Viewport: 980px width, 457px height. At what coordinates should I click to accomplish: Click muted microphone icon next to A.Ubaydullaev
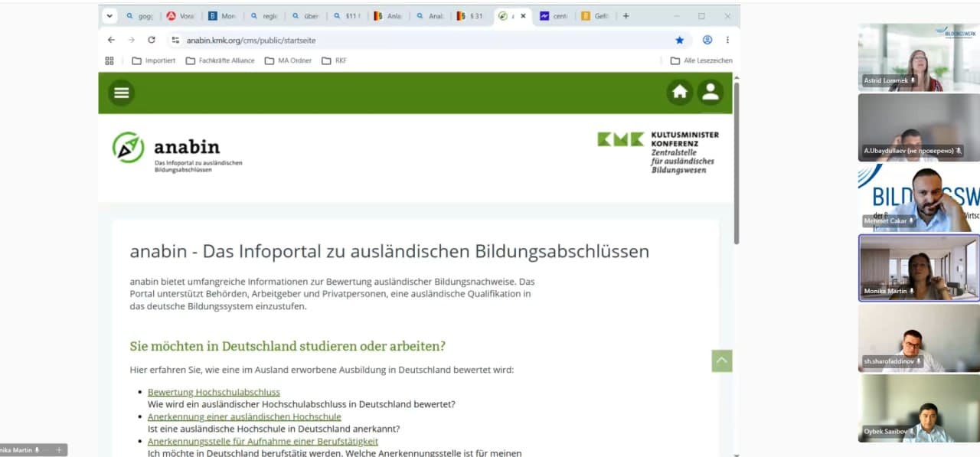(x=958, y=151)
